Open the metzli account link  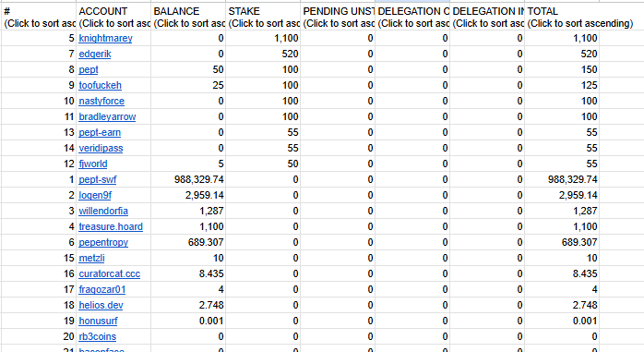[x=91, y=259]
